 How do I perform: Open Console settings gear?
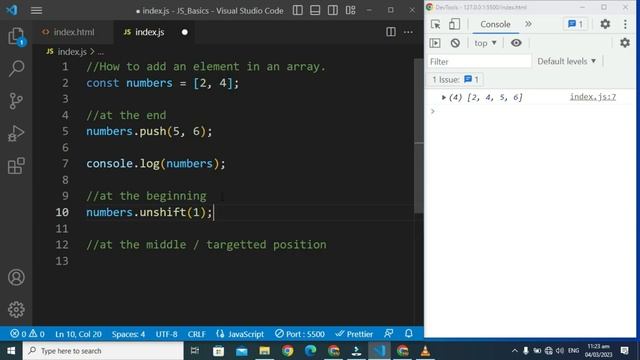(625, 42)
